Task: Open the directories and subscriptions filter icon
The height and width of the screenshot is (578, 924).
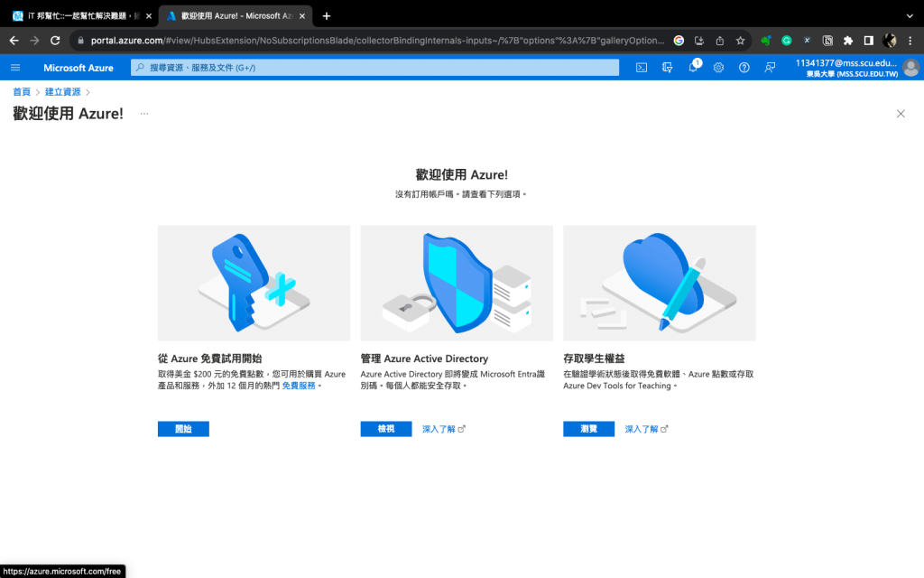Action: [x=667, y=68]
